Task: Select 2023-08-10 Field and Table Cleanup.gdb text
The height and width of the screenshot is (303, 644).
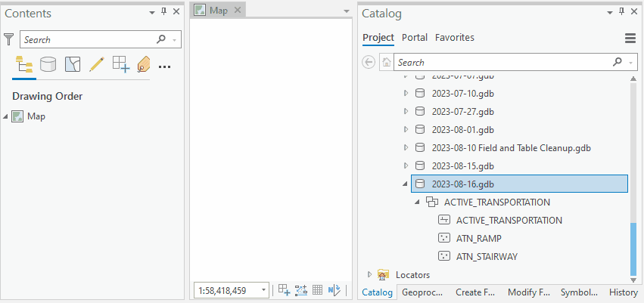Action: 512,147
